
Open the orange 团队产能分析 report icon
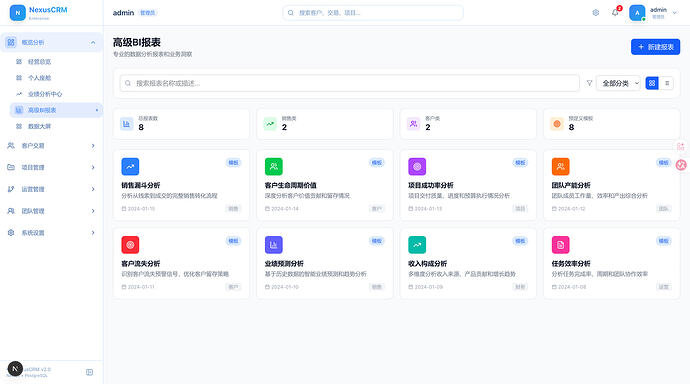(560, 167)
